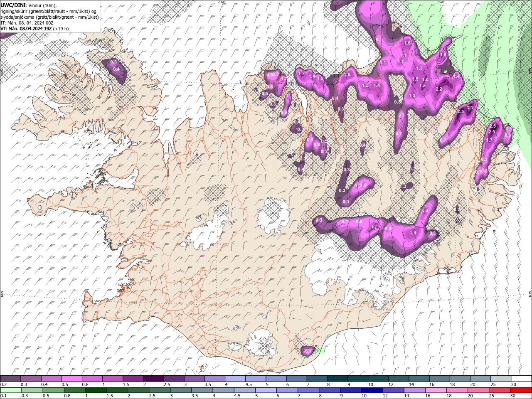Pick the white 30 swatch on the snow scale
This screenshot has width=532, height=399.
(521, 379)
